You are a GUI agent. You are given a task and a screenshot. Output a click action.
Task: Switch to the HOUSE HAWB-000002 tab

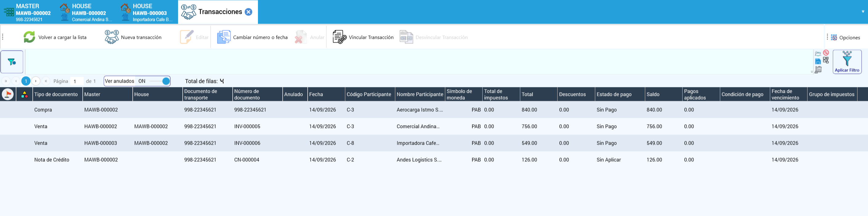pos(86,12)
